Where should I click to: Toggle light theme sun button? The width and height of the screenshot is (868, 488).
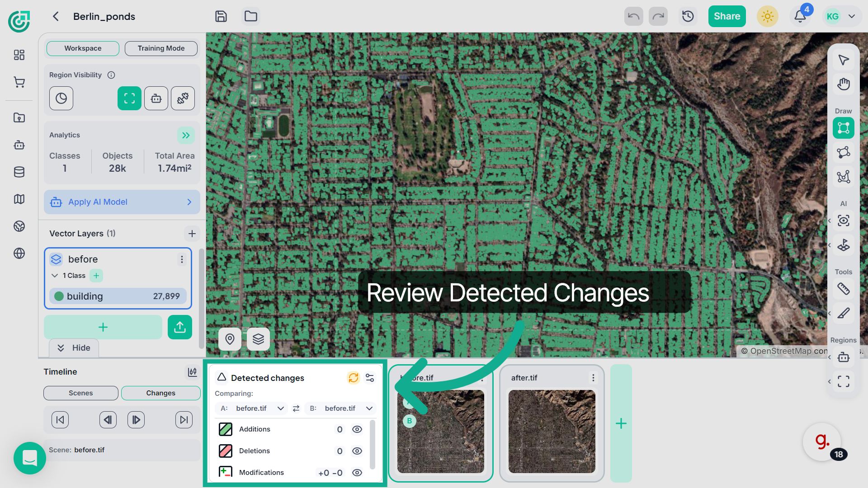click(767, 16)
